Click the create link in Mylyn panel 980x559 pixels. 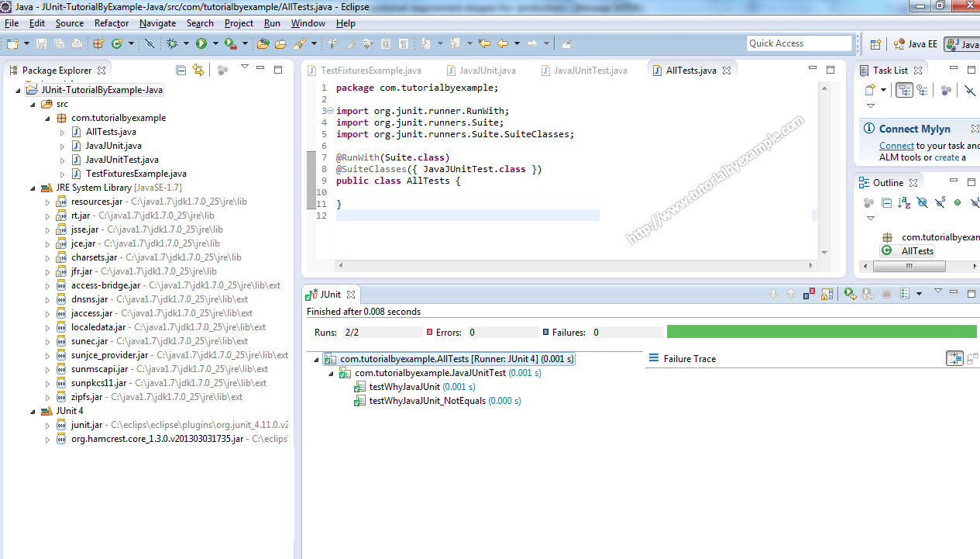click(x=947, y=157)
